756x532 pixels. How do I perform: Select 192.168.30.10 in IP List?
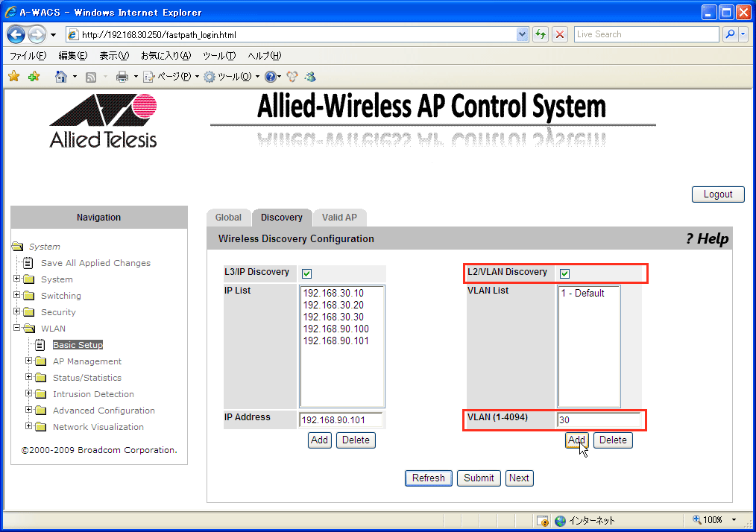(333, 293)
